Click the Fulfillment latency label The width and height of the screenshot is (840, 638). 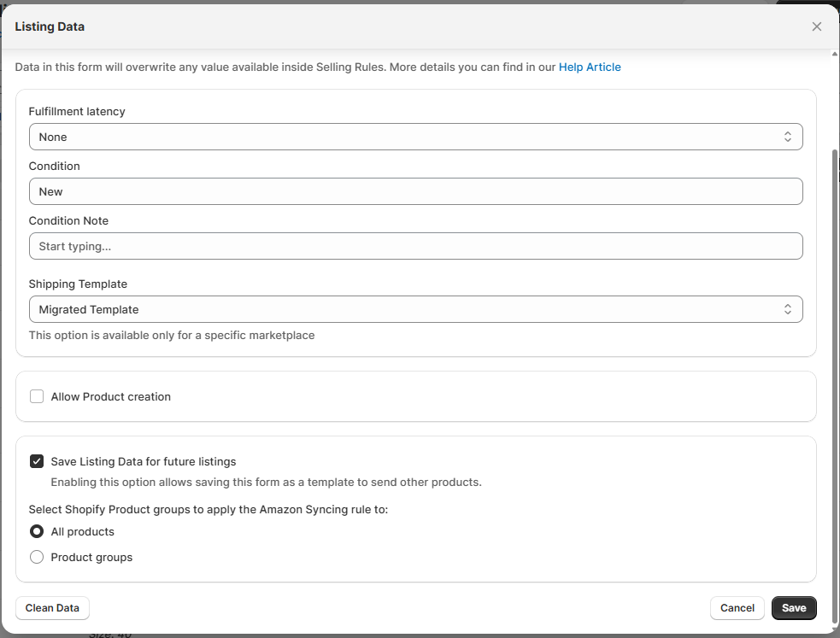[x=77, y=111]
